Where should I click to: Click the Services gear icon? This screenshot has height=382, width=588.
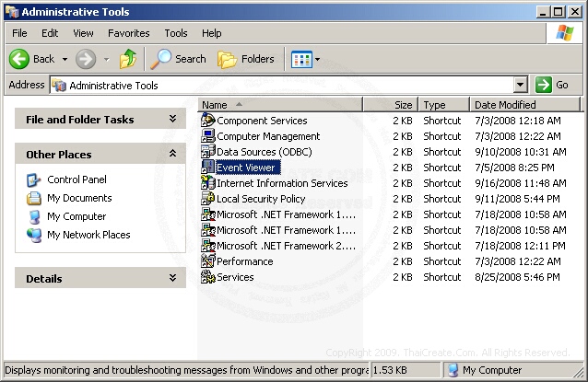(208, 277)
